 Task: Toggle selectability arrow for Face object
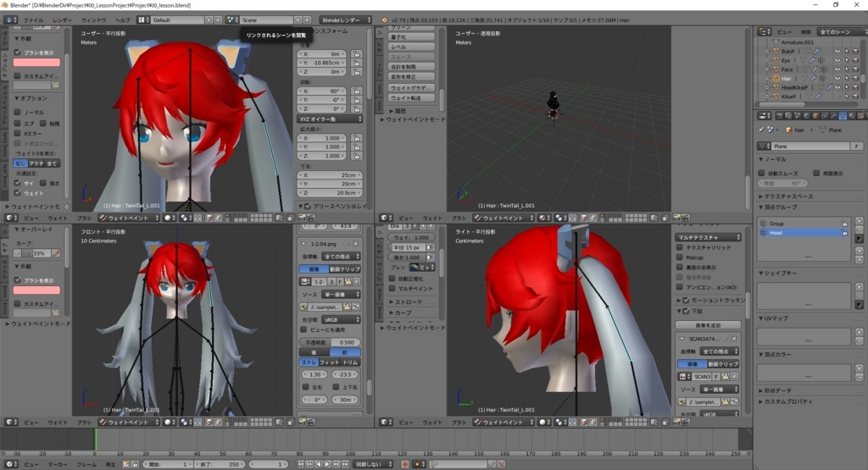[x=847, y=69]
